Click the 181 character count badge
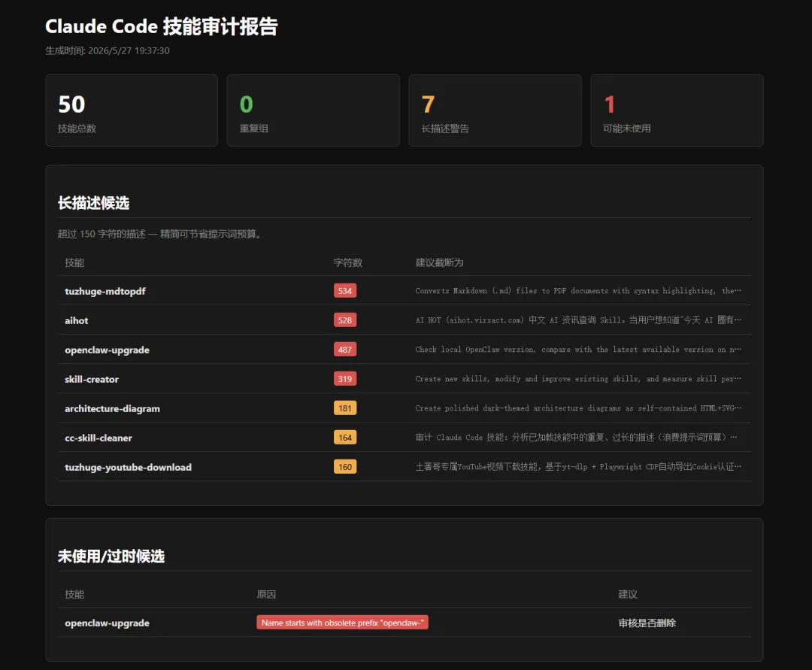The height and width of the screenshot is (670, 812). (345, 408)
